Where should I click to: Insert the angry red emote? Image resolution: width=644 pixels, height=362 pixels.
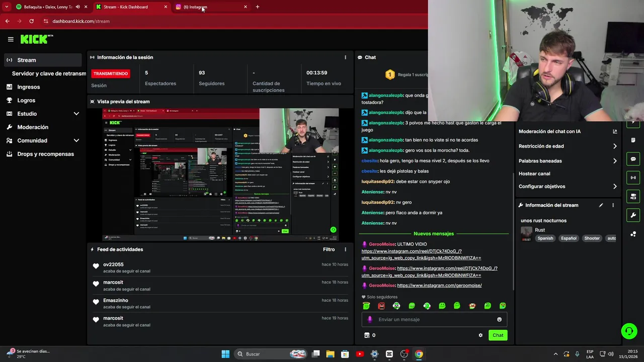pos(381,306)
